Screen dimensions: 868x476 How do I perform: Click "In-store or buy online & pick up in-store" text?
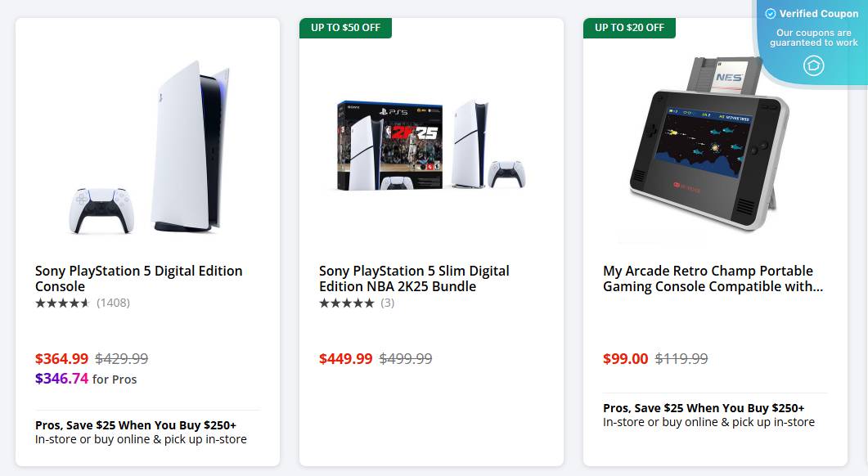(141, 439)
